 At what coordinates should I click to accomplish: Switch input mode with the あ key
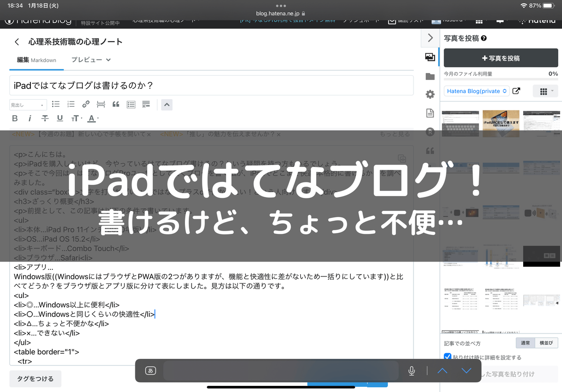point(150,370)
